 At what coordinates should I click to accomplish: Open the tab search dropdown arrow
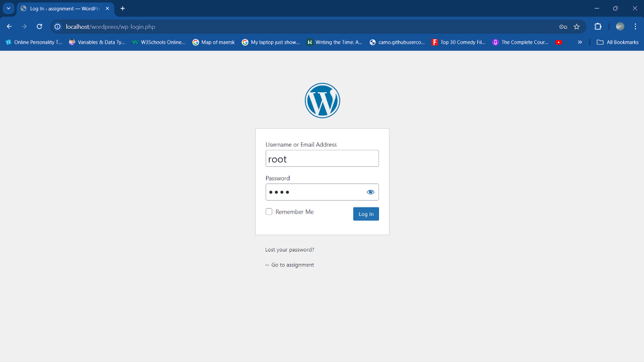(8, 8)
